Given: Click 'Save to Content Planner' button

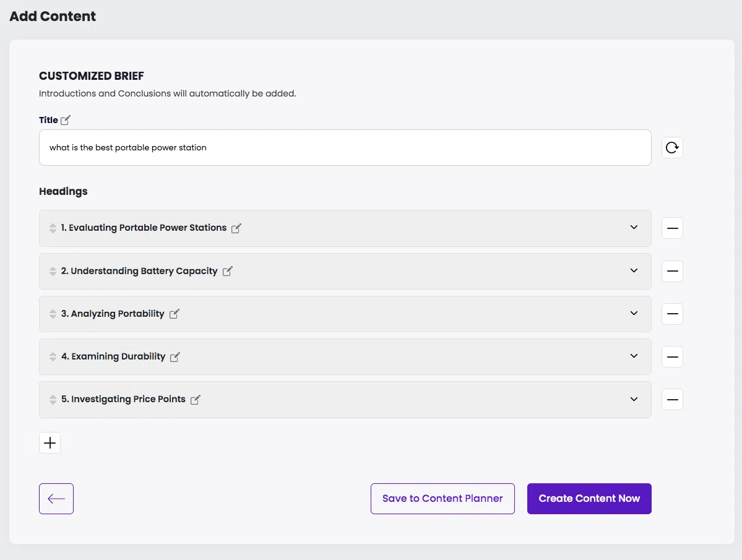Looking at the screenshot, I should click(442, 499).
